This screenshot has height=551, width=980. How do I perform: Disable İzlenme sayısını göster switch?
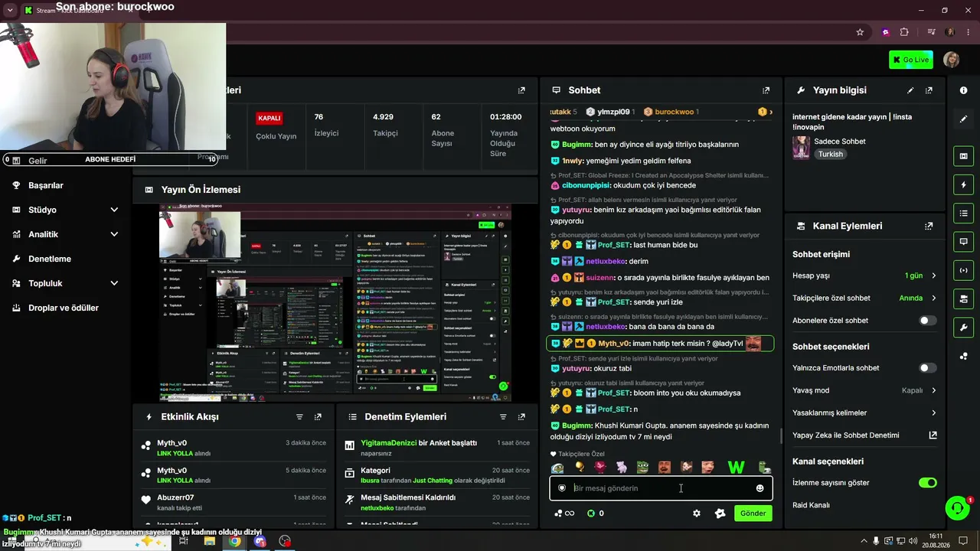[927, 483]
